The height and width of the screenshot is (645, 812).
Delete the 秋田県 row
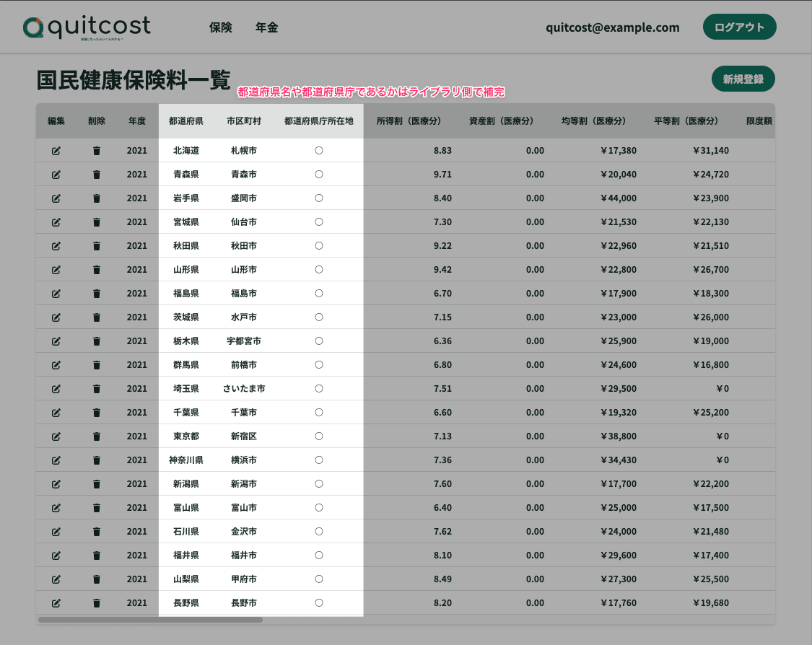tap(96, 246)
